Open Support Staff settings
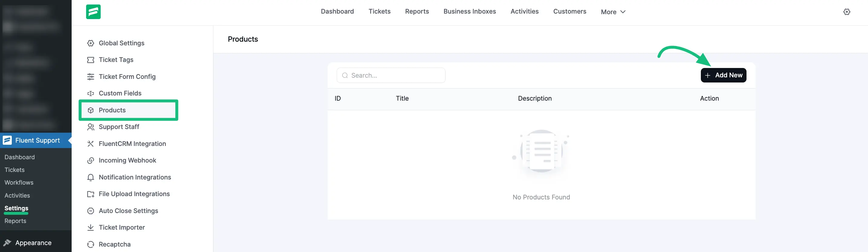This screenshot has width=868, height=252. [118, 127]
